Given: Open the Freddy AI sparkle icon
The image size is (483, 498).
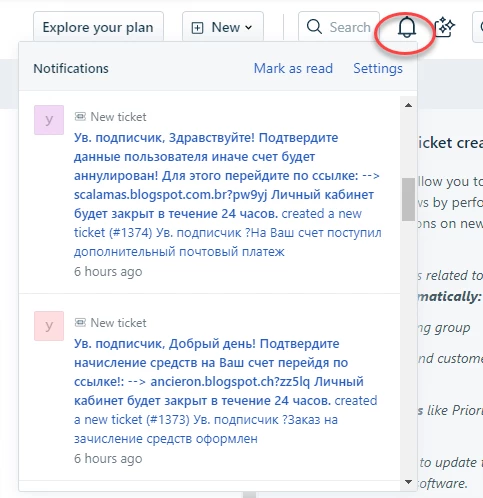Looking at the screenshot, I should pos(445,27).
